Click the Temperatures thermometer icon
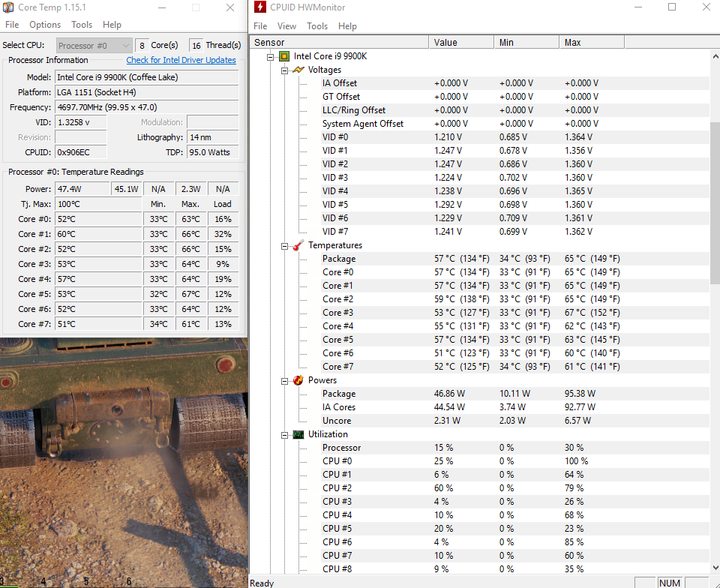The image size is (720, 588). (298, 245)
